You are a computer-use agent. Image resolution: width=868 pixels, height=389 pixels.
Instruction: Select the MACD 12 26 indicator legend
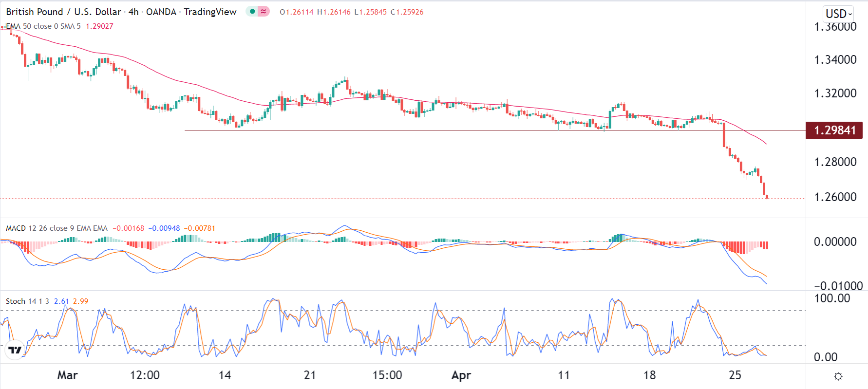tap(57, 228)
